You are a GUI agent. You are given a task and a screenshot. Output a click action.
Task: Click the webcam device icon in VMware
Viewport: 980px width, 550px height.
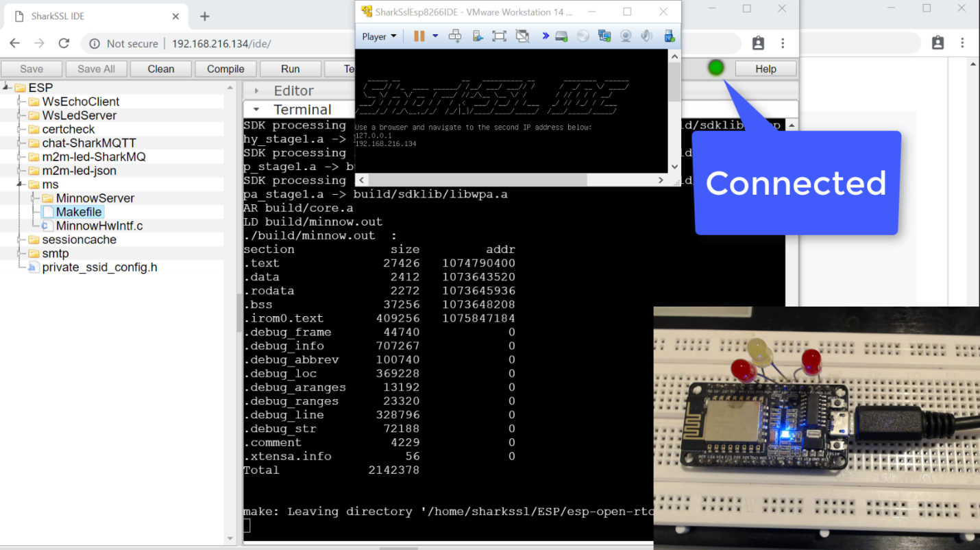coord(626,35)
